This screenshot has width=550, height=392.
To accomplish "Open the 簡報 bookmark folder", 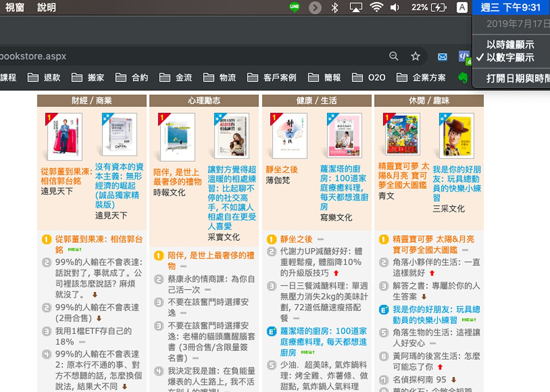I will pos(324,77).
